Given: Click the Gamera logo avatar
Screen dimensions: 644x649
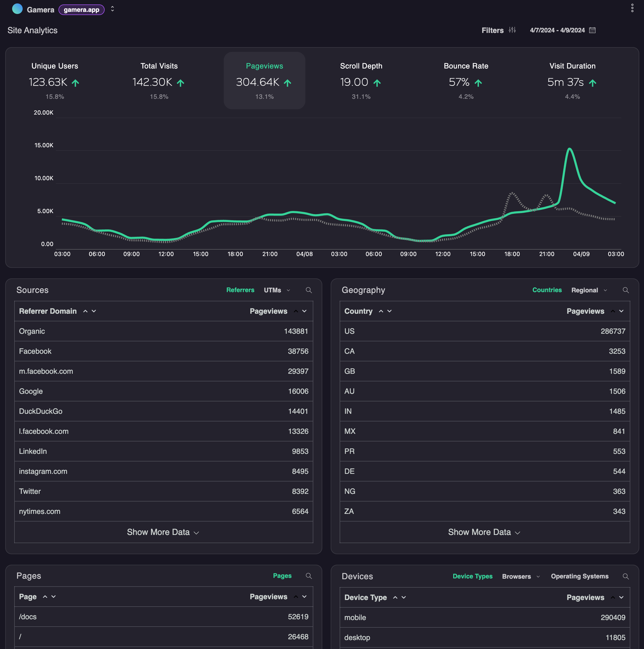Looking at the screenshot, I should [x=17, y=9].
